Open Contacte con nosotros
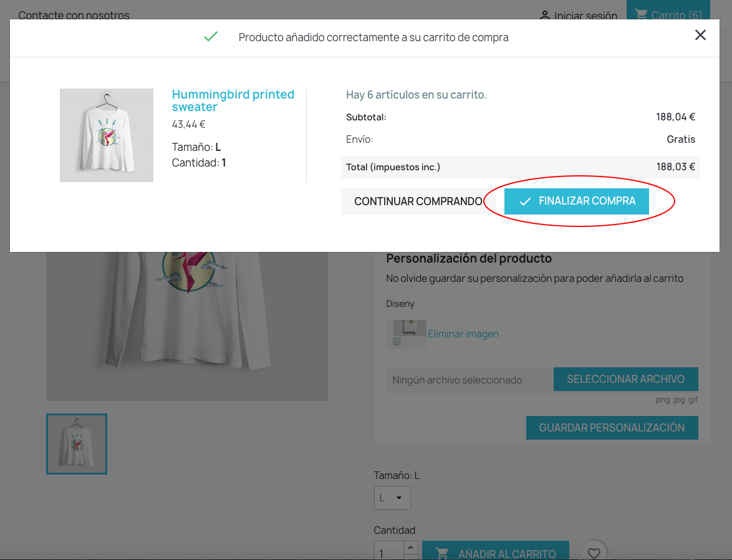The width and height of the screenshot is (732, 560). (x=73, y=15)
